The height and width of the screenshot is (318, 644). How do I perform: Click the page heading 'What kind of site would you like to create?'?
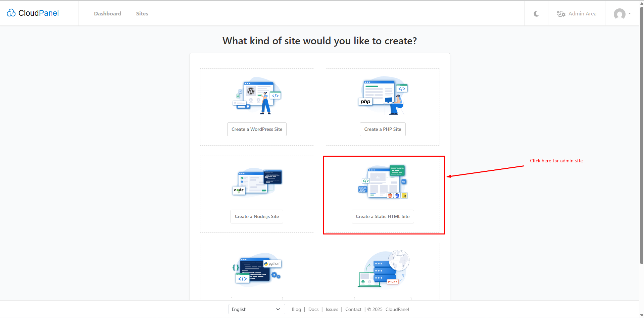tap(319, 41)
